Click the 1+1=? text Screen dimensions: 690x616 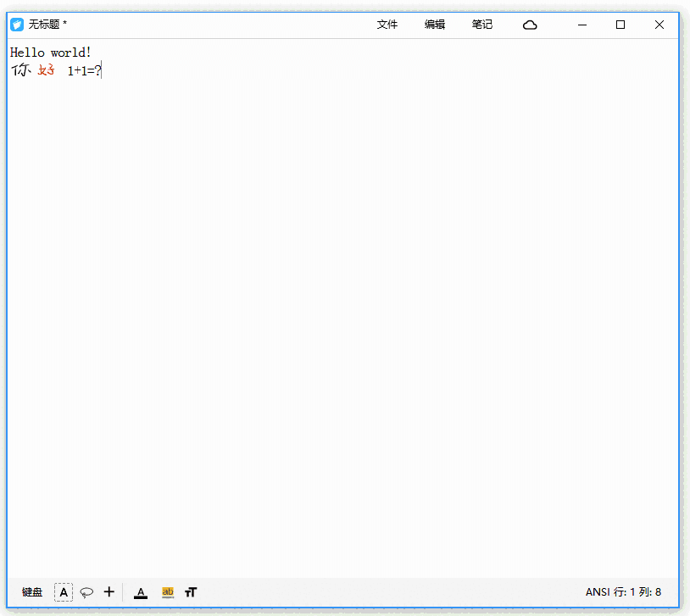[x=85, y=70]
